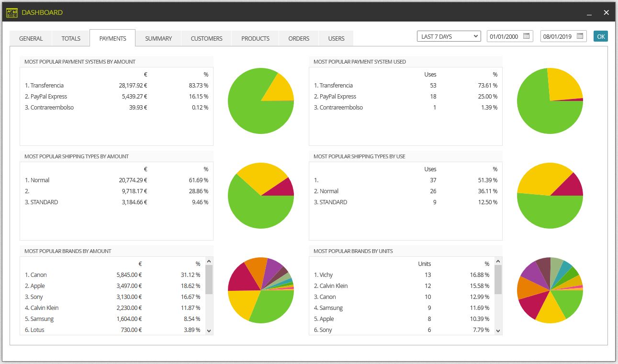Click scroll-up arrow in Brands by Amount list
The image size is (618, 364).
[209, 261]
